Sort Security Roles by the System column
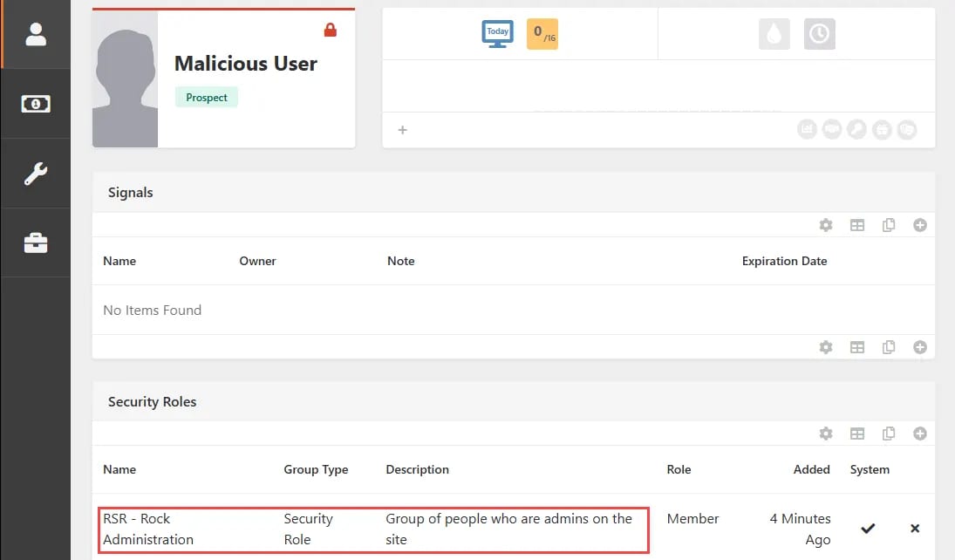Screen dimensions: 955x560 tap(870, 469)
